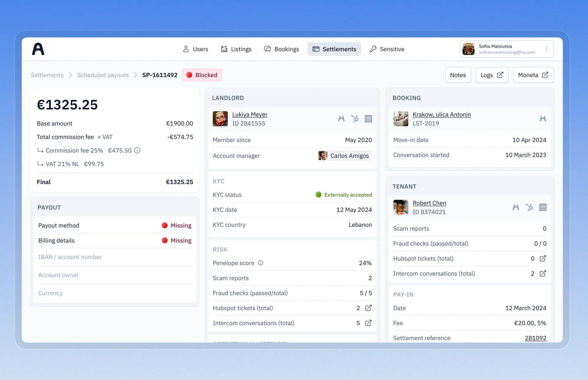The image size is (588, 380).
Task: Click Robert Chen's avatar thumbnail
Action: pos(401,207)
